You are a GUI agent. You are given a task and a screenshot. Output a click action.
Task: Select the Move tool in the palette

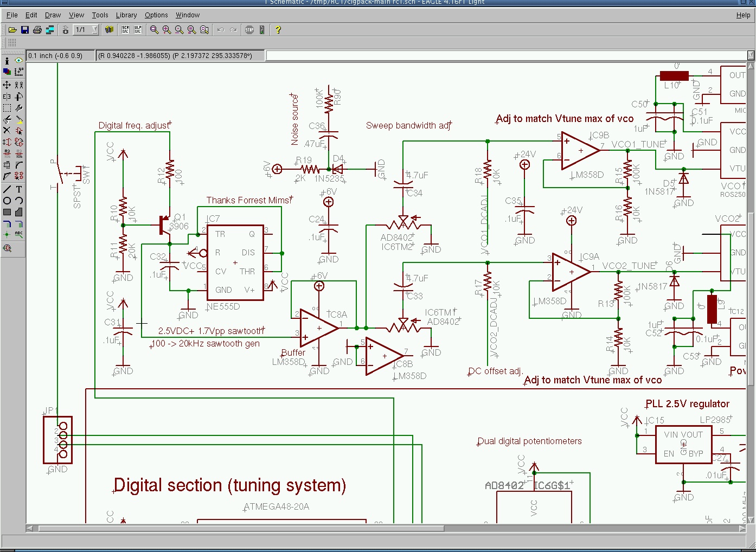coord(7,85)
